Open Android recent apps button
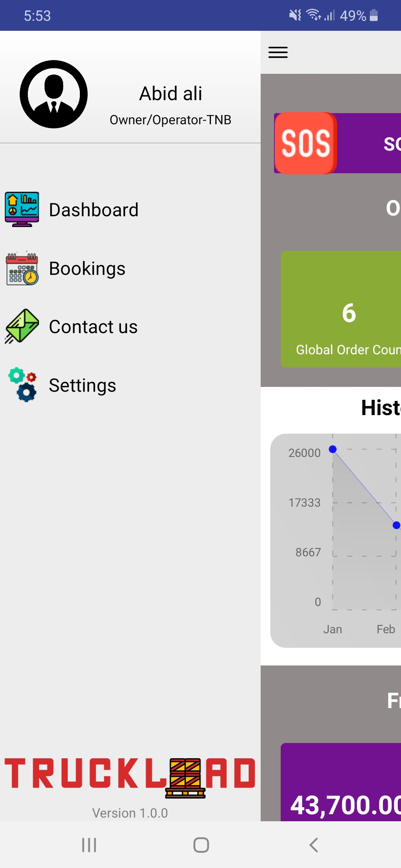 coord(89,845)
